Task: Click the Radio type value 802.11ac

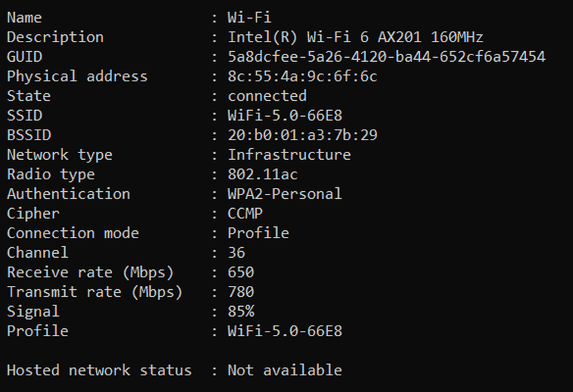Action: (x=263, y=175)
